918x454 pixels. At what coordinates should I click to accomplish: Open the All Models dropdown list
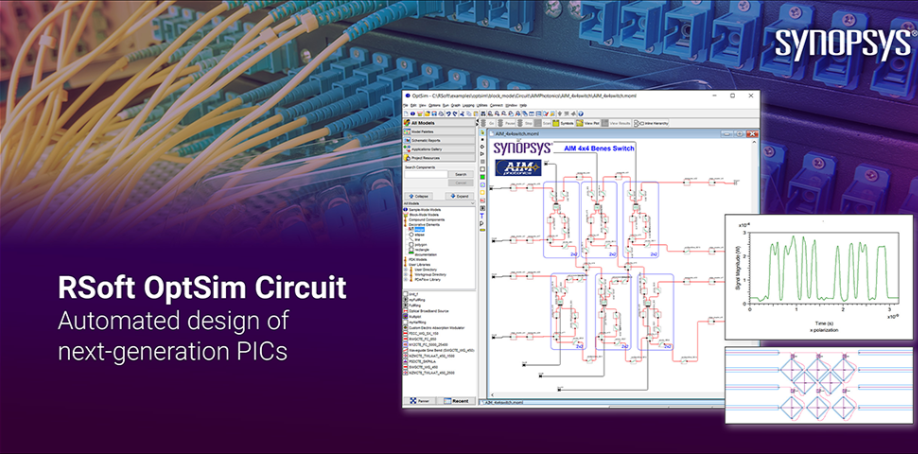439,203
